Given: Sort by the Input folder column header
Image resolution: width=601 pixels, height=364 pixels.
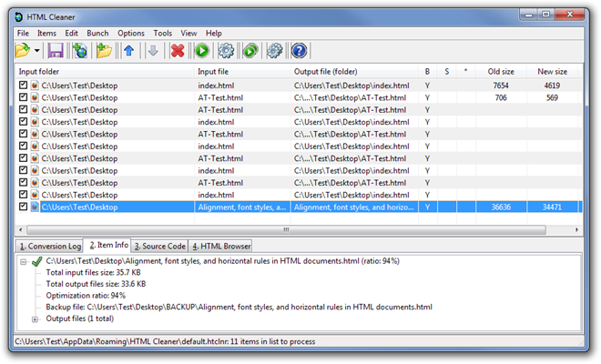Looking at the screenshot, I should tap(104, 72).
